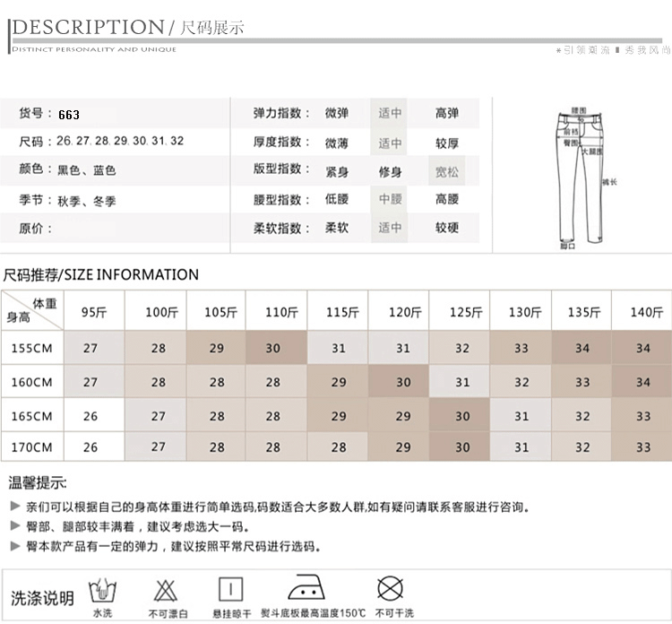Select 高弹 in the 弹力指数 row
672x624 pixels.
[447, 113]
